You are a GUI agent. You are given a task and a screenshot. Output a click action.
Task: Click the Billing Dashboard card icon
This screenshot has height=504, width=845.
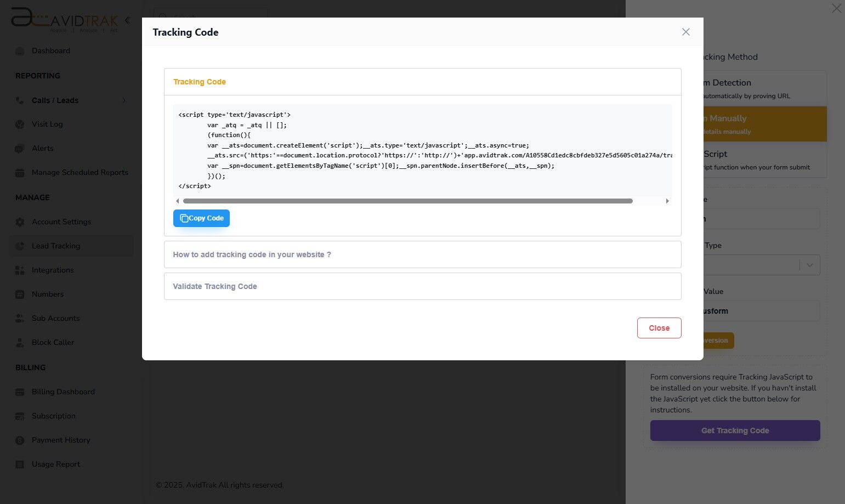[20, 392]
